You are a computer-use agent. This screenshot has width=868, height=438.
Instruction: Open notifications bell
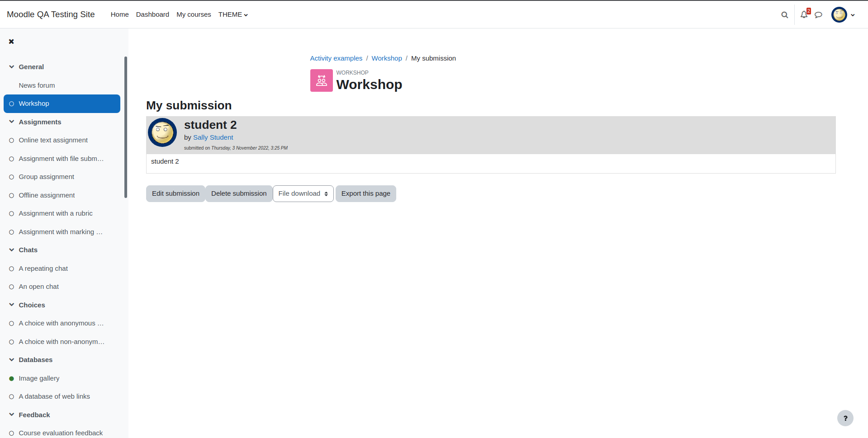coord(804,14)
